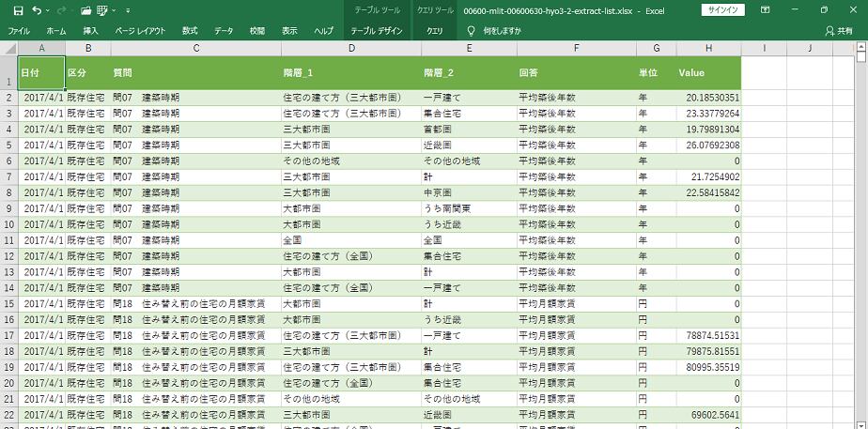Expand the Undo history dropdown arrow
This screenshot has height=429, width=868.
click(x=48, y=10)
